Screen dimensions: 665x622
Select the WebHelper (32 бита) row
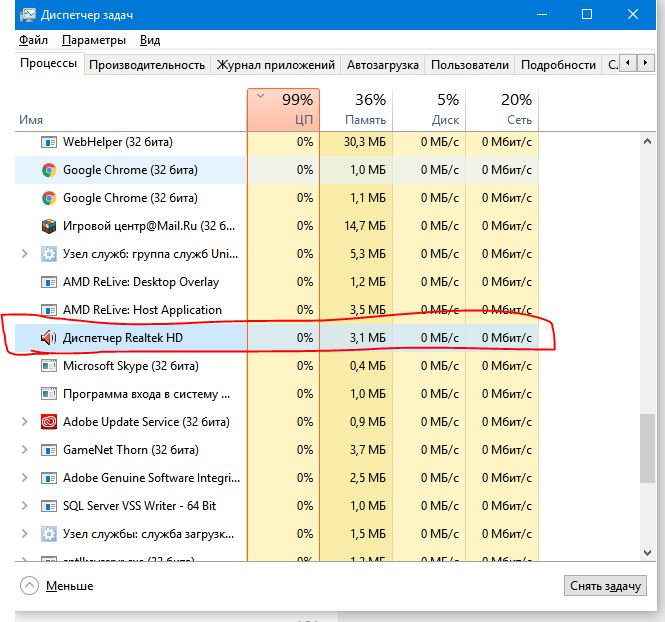tap(277, 142)
